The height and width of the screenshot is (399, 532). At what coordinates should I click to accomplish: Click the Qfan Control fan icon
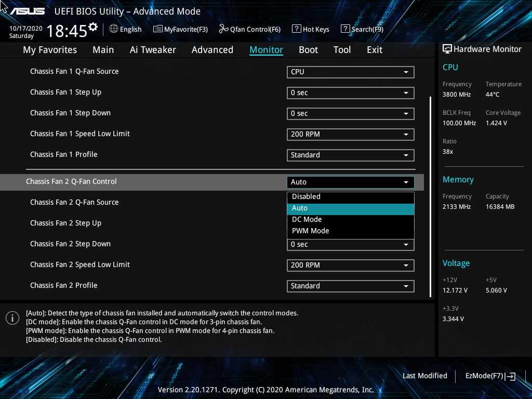click(x=223, y=29)
